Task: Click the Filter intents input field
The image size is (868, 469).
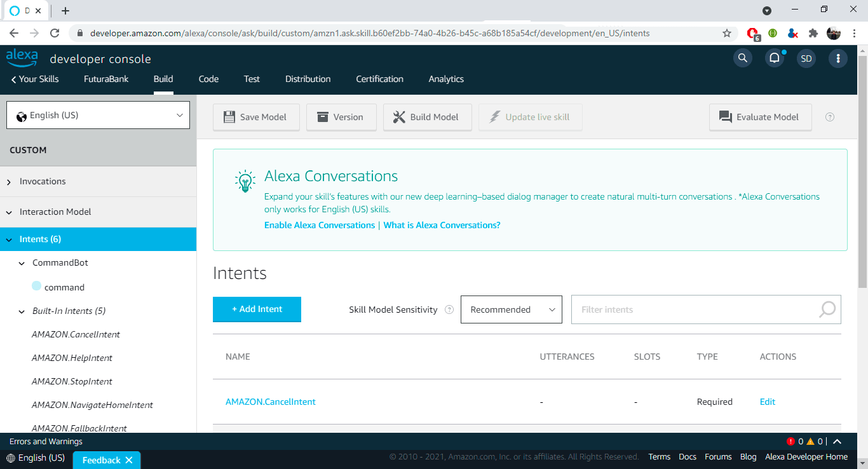Action: click(x=706, y=309)
